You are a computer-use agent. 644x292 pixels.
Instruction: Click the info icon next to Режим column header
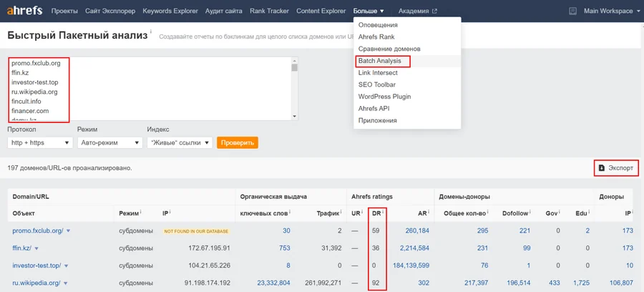[141, 213]
